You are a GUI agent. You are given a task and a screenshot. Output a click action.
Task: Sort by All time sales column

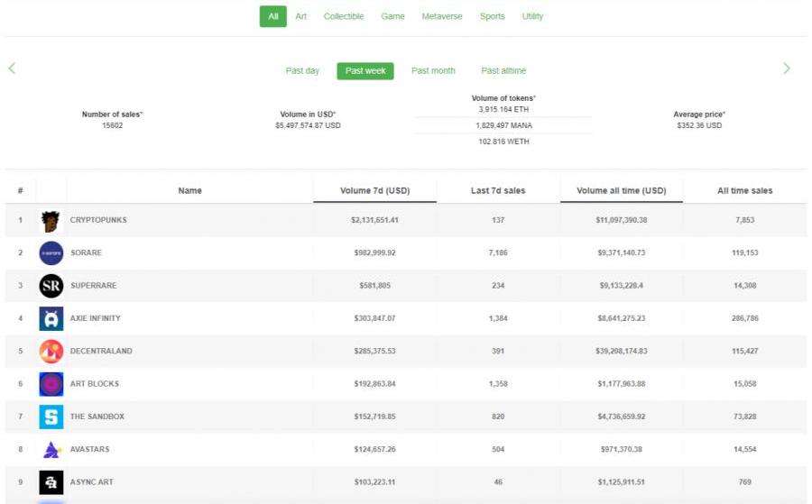(744, 190)
